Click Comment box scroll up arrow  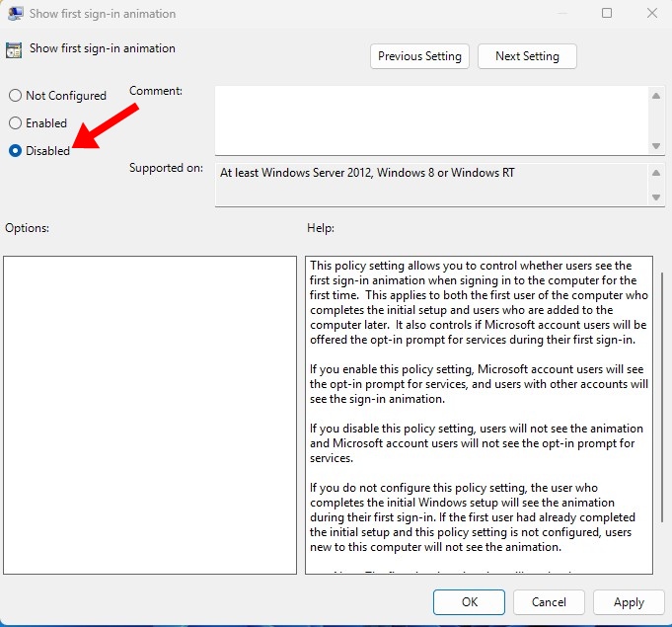[x=656, y=96]
